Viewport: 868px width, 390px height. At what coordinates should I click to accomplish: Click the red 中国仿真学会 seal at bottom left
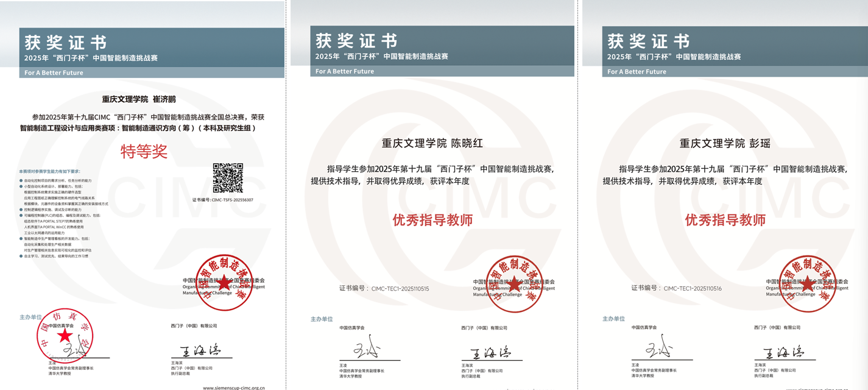pyautogui.click(x=64, y=336)
